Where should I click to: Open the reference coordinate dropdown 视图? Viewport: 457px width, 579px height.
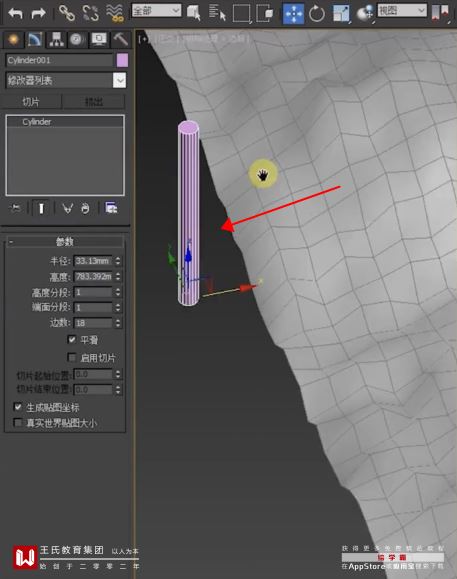(x=402, y=10)
